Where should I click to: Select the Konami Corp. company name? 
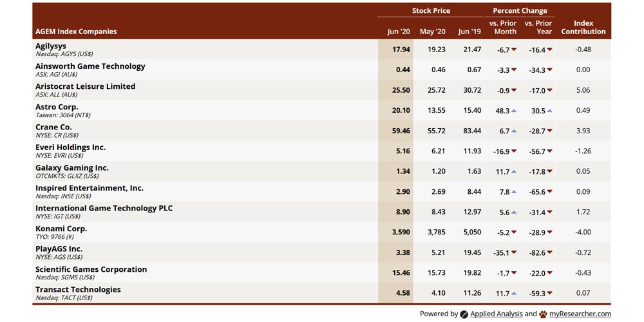pos(61,229)
